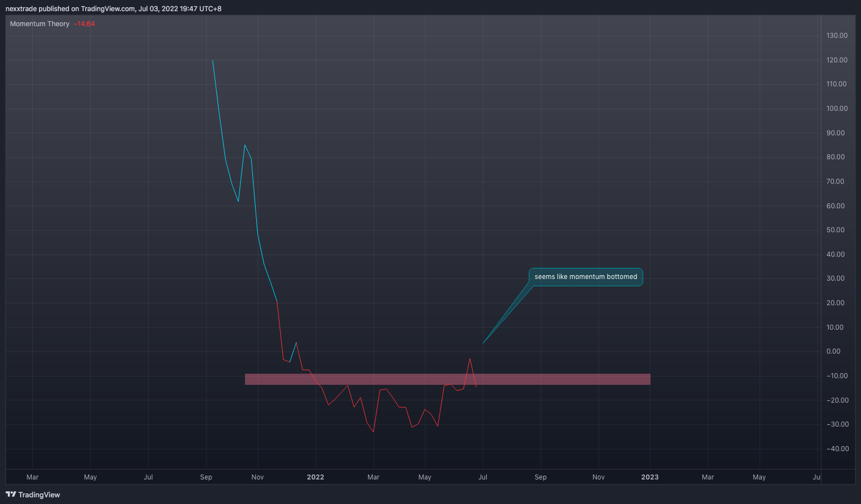Image resolution: width=861 pixels, height=504 pixels.
Task: Click the 30.00 price scale label
Action: (x=835, y=278)
